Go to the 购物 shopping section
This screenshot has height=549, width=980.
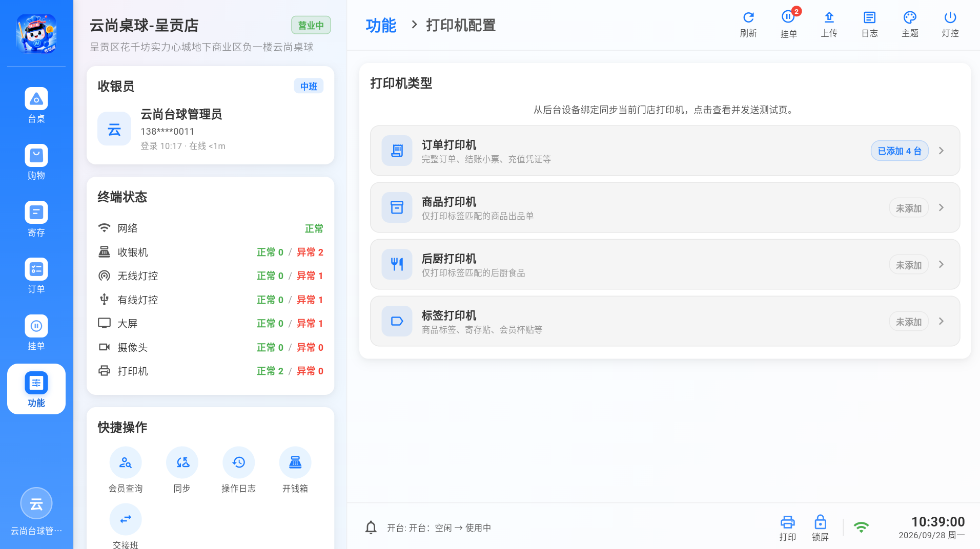pyautogui.click(x=36, y=162)
